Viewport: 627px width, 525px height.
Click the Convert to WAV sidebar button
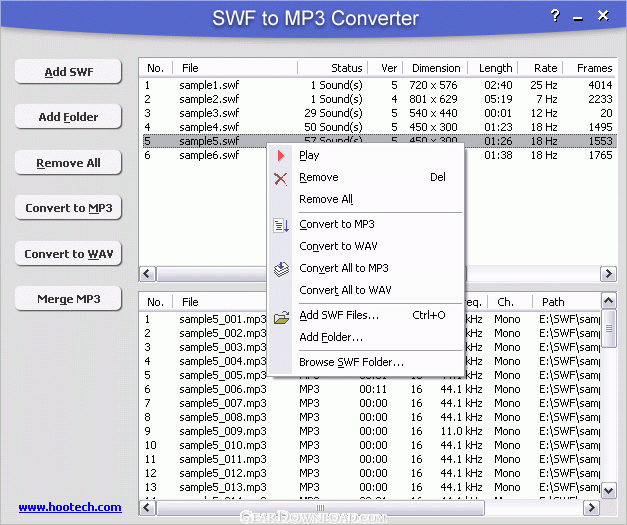pyautogui.click(x=68, y=254)
